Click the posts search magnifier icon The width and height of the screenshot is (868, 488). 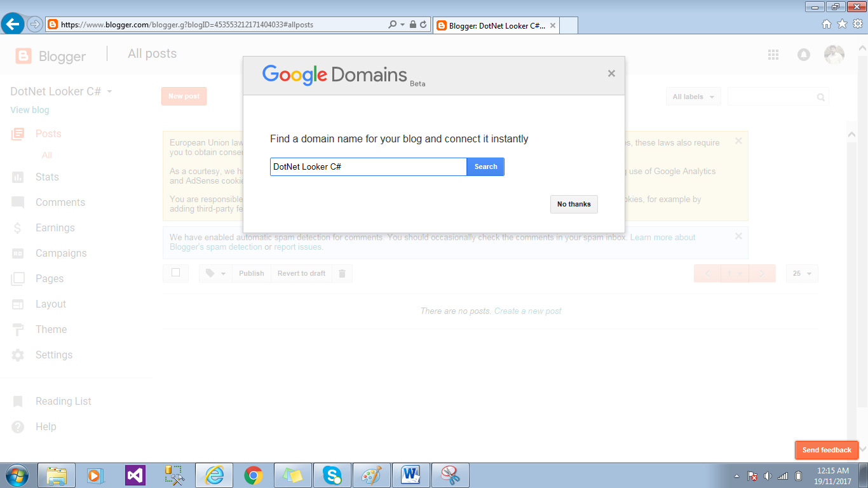coord(821,97)
